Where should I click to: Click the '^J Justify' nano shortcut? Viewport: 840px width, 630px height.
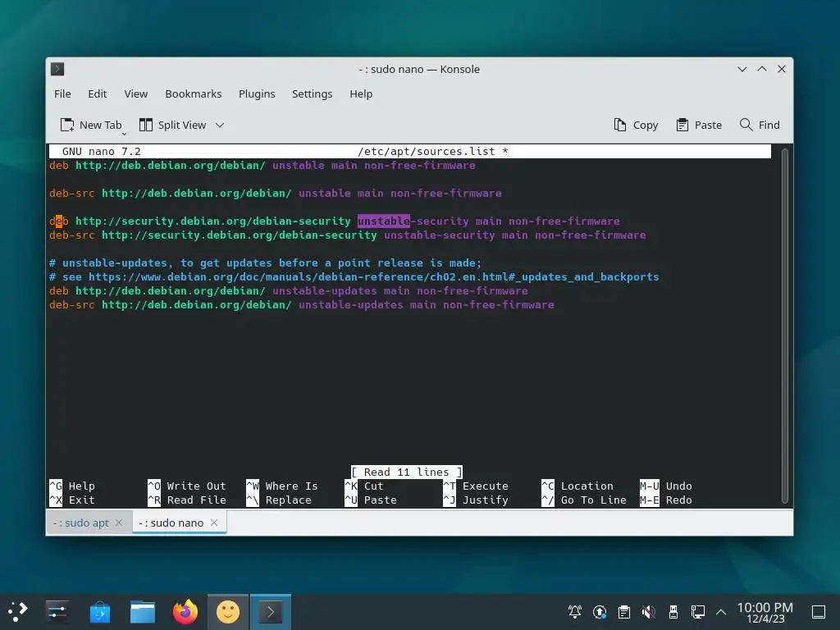click(x=476, y=500)
